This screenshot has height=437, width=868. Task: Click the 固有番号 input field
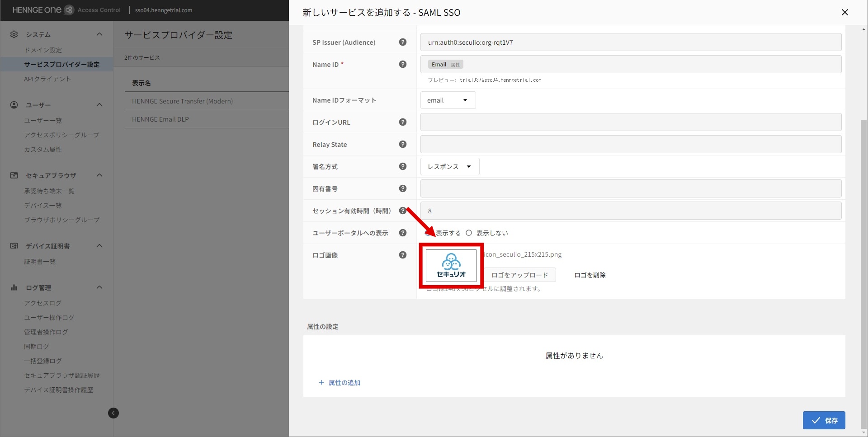tap(631, 188)
